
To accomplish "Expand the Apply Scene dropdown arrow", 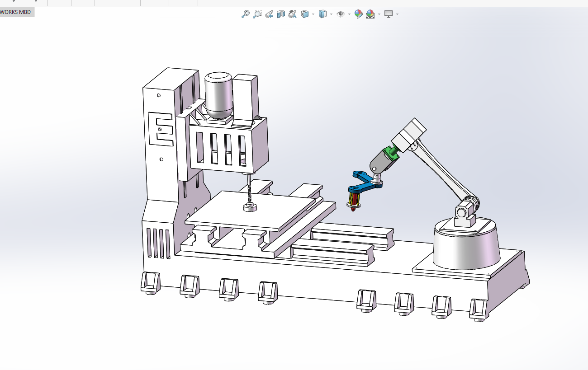I will [379, 14].
